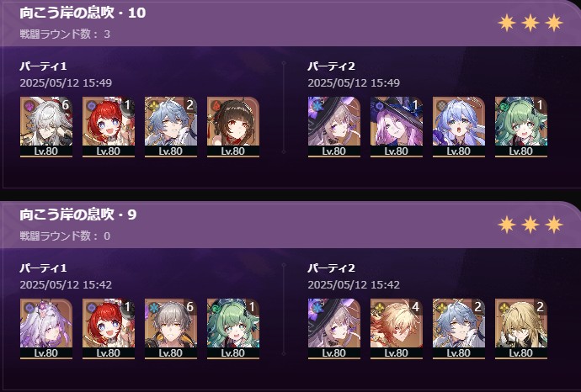Click the 向こう岸の息吹・9 stage header
This screenshot has height=392, width=581.
[x=78, y=215]
